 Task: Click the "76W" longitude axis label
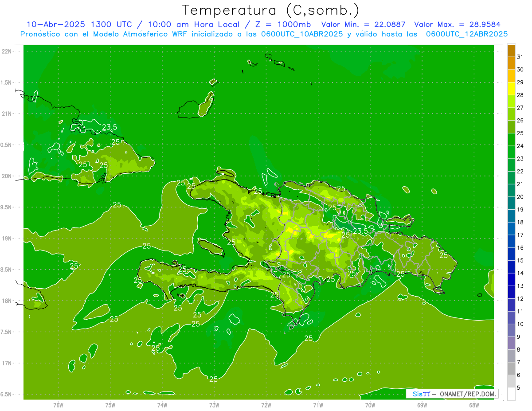coord(58,405)
